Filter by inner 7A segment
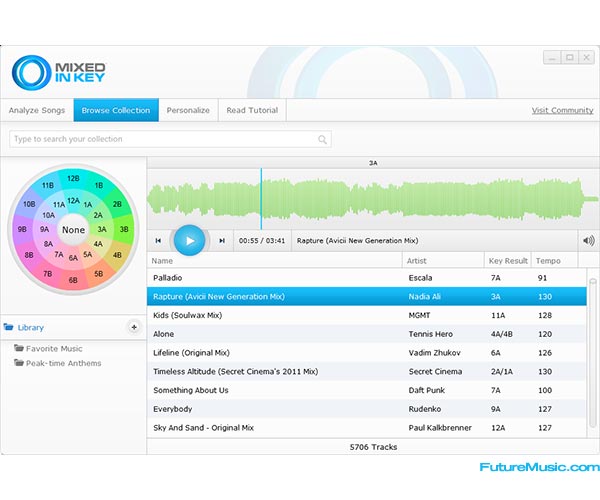 (x=59, y=254)
